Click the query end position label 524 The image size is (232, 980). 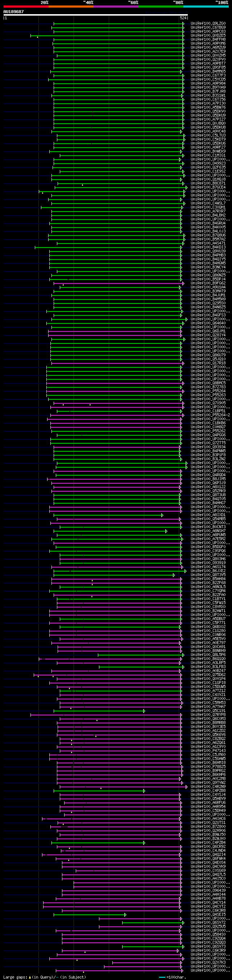click(183, 18)
